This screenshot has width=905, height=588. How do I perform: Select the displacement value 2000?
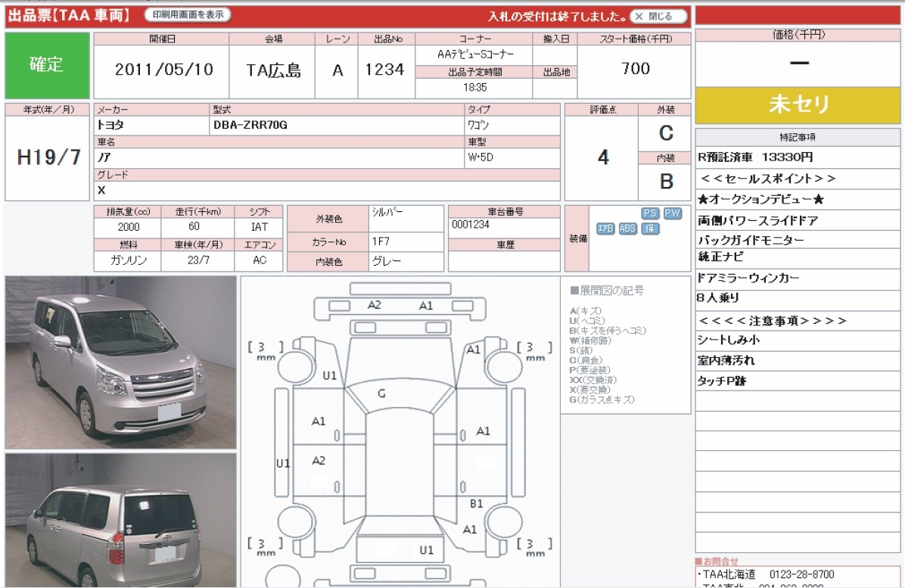coord(129,227)
